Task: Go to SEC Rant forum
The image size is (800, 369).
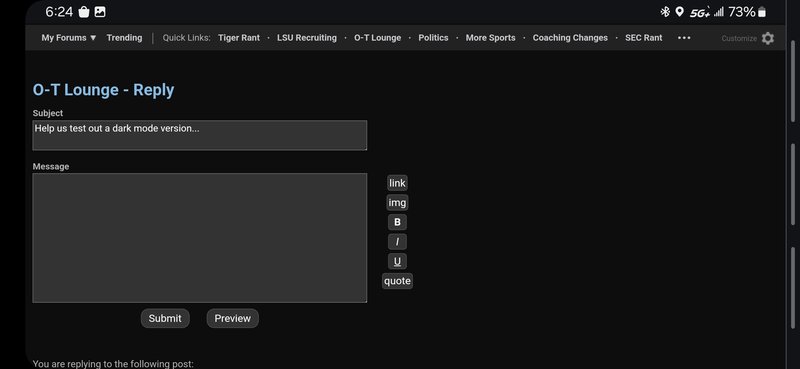Action: [643, 38]
